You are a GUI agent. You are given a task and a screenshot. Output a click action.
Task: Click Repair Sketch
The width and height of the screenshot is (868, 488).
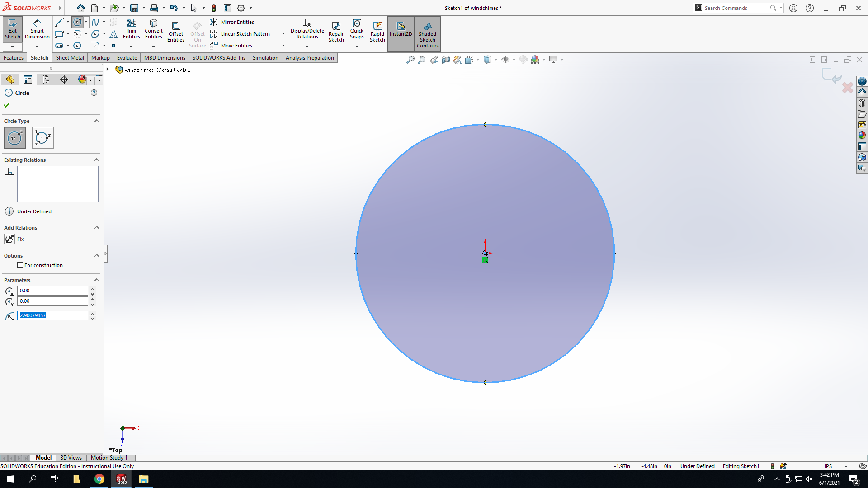pos(336,32)
